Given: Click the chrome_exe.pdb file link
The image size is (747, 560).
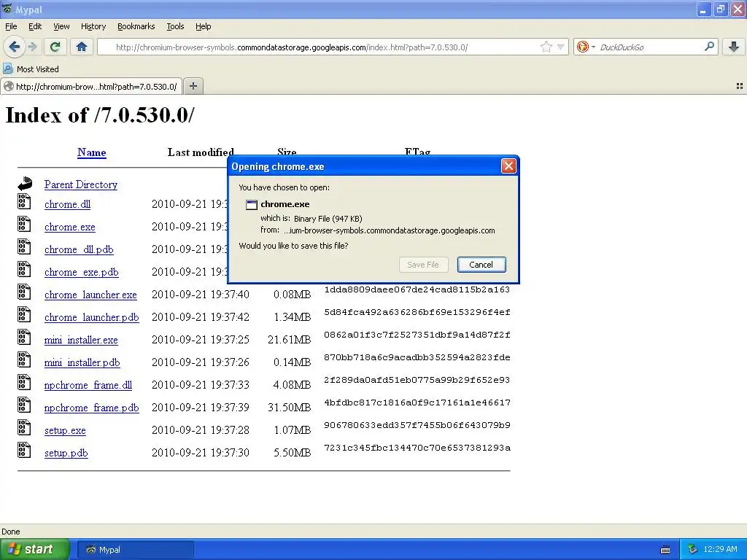Looking at the screenshot, I should point(82,272).
